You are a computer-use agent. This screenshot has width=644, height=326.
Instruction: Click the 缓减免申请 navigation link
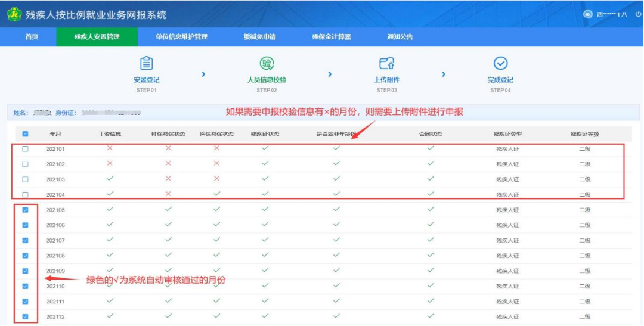point(259,37)
